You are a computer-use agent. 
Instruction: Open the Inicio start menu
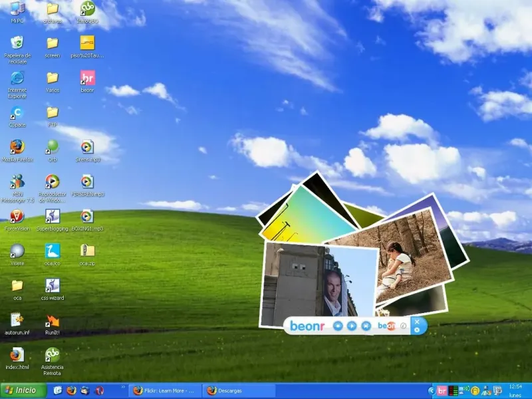click(23, 390)
